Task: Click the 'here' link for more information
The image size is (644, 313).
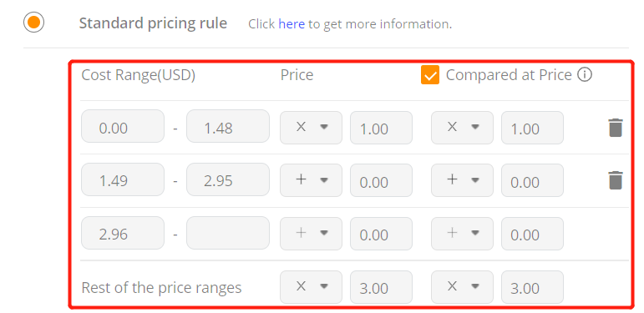Action: click(292, 24)
